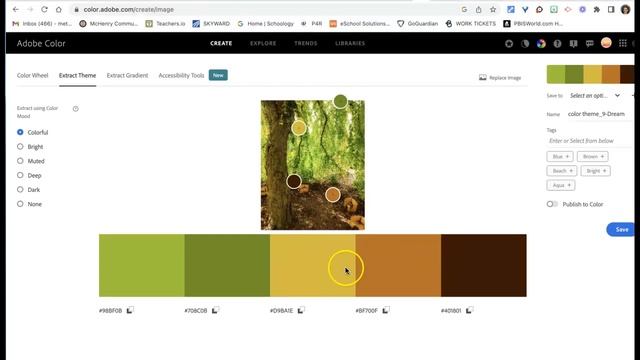This screenshot has width=640, height=360.
Task: Edit the theme name field
Action: (x=600, y=114)
